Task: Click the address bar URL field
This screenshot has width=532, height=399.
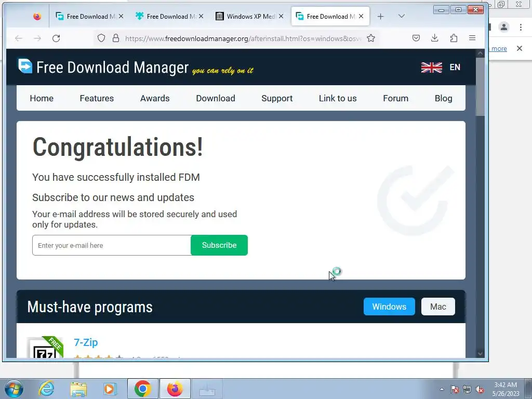Action: [242, 38]
